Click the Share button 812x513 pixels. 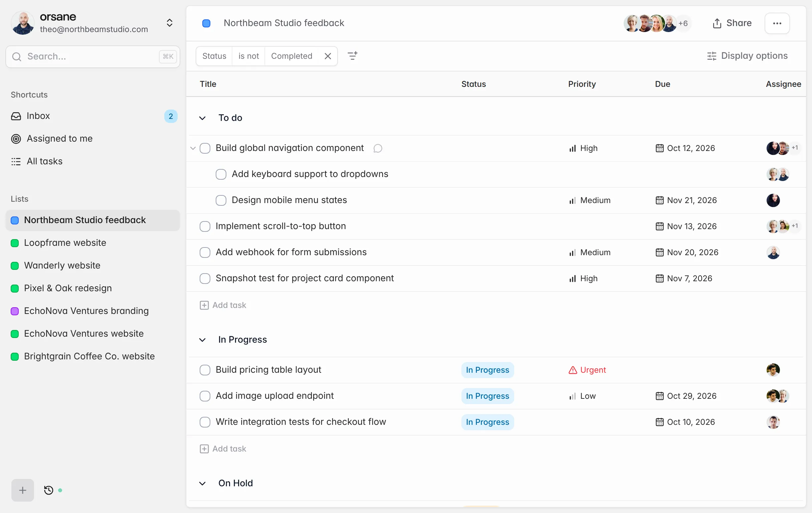(732, 23)
